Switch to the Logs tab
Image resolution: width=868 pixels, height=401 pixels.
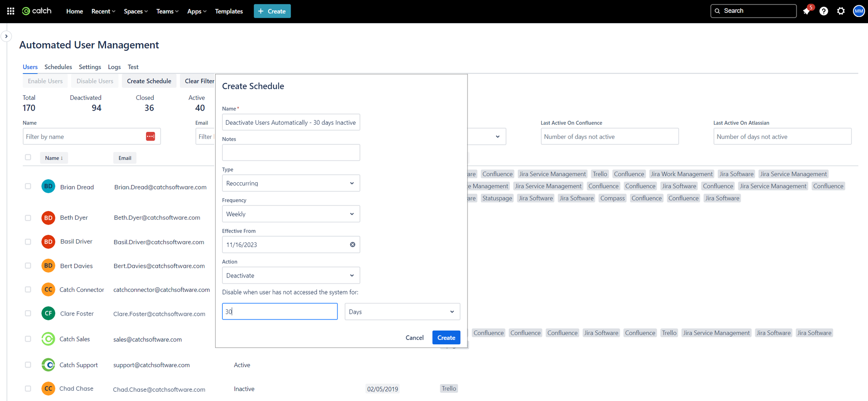click(114, 67)
